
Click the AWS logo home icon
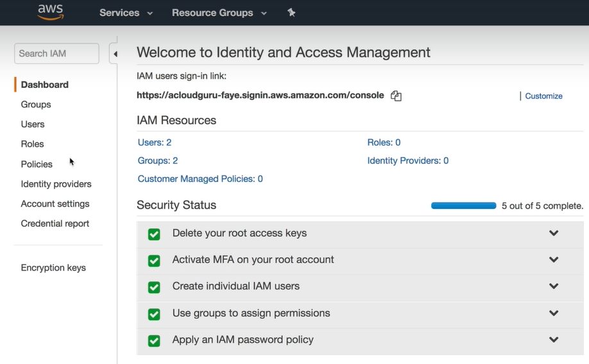pos(50,12)
